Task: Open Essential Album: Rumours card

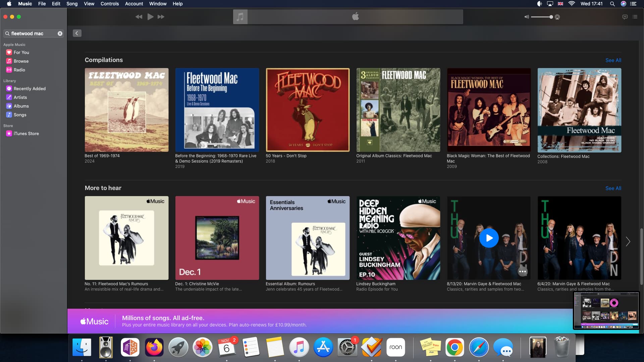Action: pos(308,238)
